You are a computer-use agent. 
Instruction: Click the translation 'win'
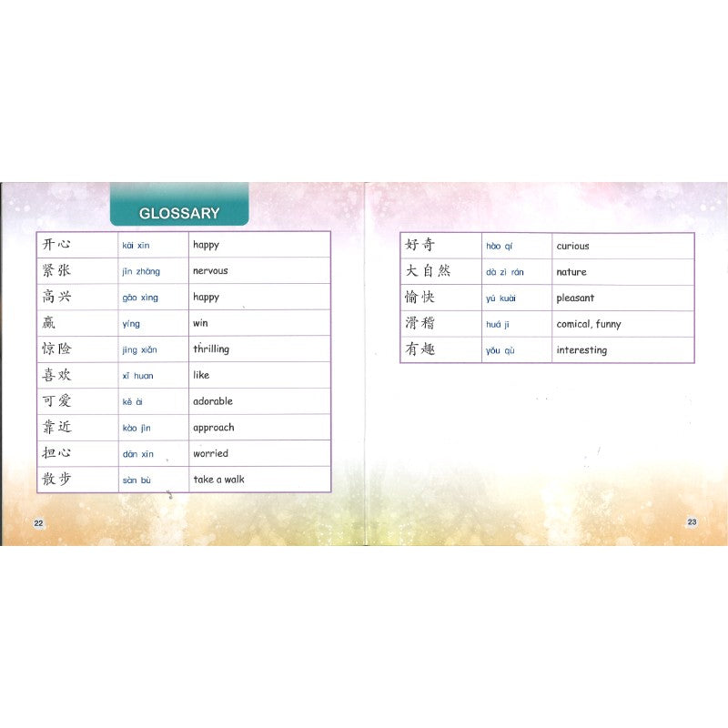coord(200,323)
